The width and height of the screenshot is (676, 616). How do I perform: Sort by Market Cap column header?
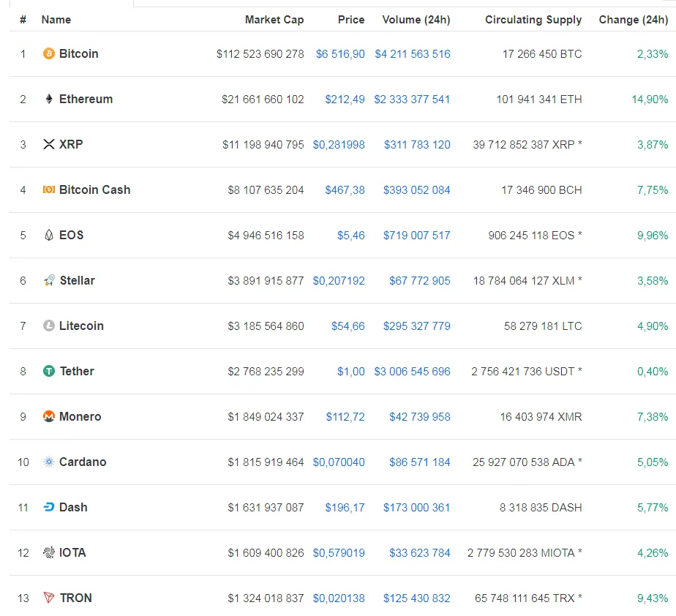click(274, 20)
